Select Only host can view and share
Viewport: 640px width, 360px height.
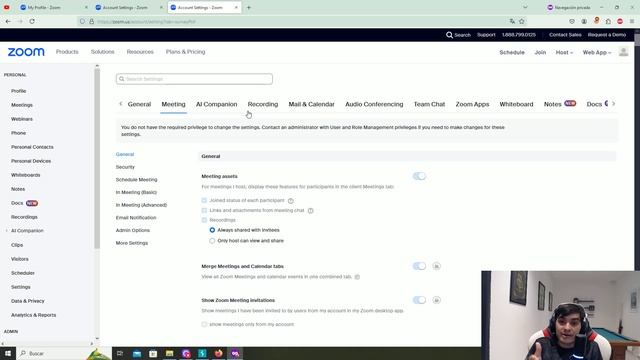coord(212,241)
